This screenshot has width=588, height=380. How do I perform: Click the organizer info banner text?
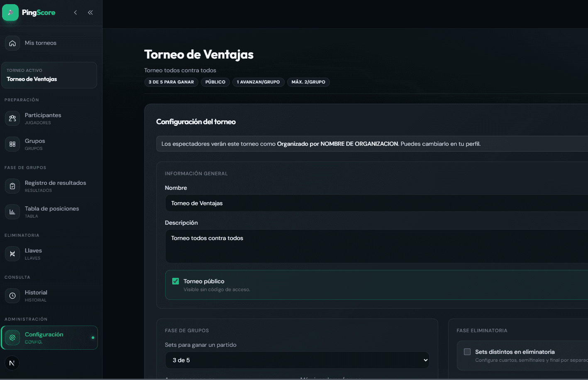click(321, 144)
